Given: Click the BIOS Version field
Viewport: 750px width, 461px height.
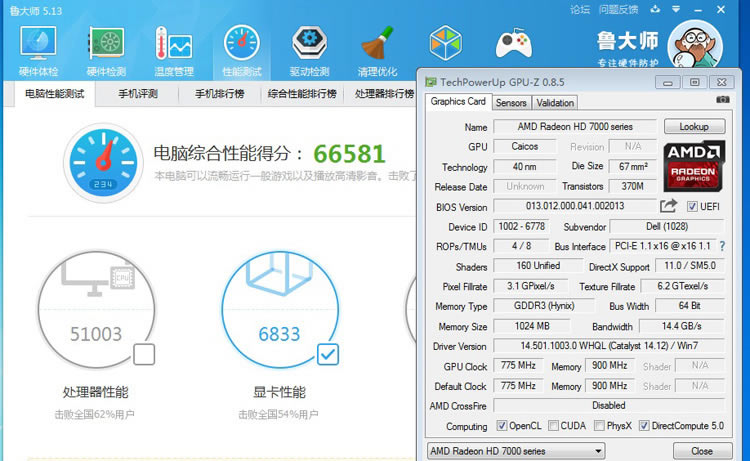Looking at the screenshot, I should tap(575, 206).
